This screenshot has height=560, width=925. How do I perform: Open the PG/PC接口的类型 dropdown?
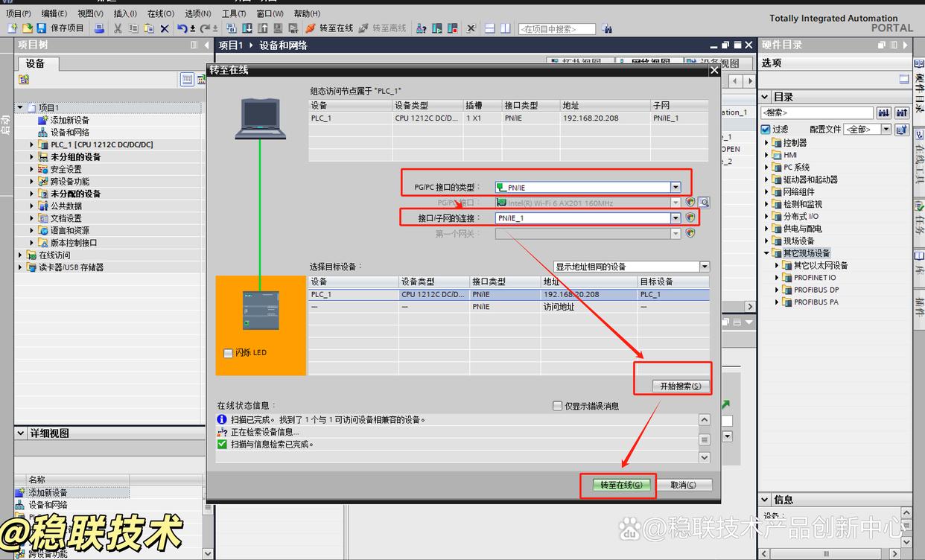(x=676, y=188)
